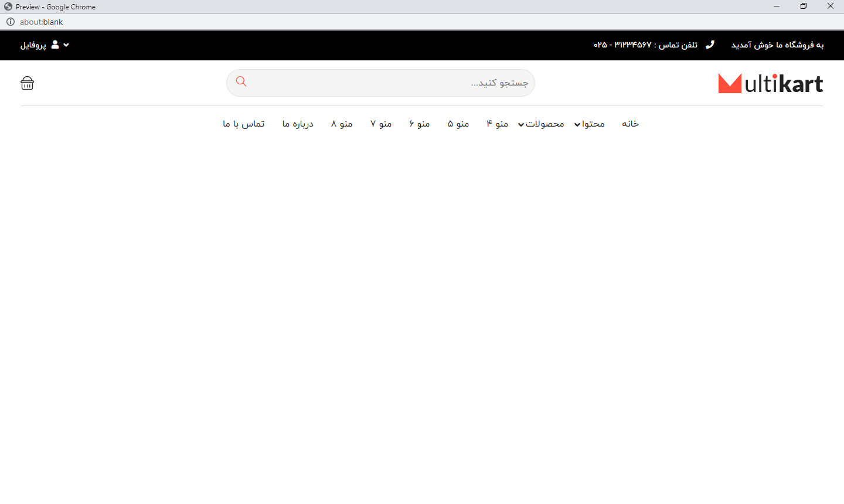This screenshot has width=844, height=504.
Task: Click the پروفایل text label
Action: pyautogui.click(x=33, y=45)
